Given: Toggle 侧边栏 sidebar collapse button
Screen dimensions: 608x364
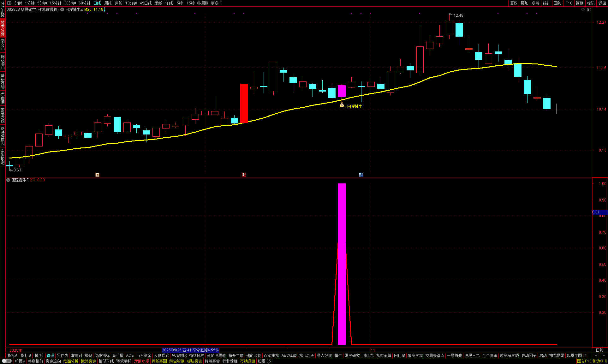Looking at the screenshot, I should click(600, 361).
